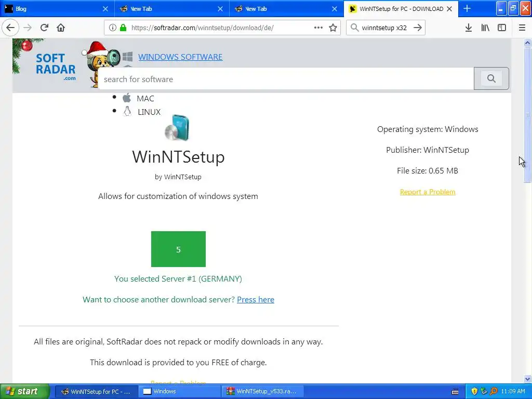Click the WinNTSetup heading text
Viewport: 532px width, 399px height.
(178, 157)
